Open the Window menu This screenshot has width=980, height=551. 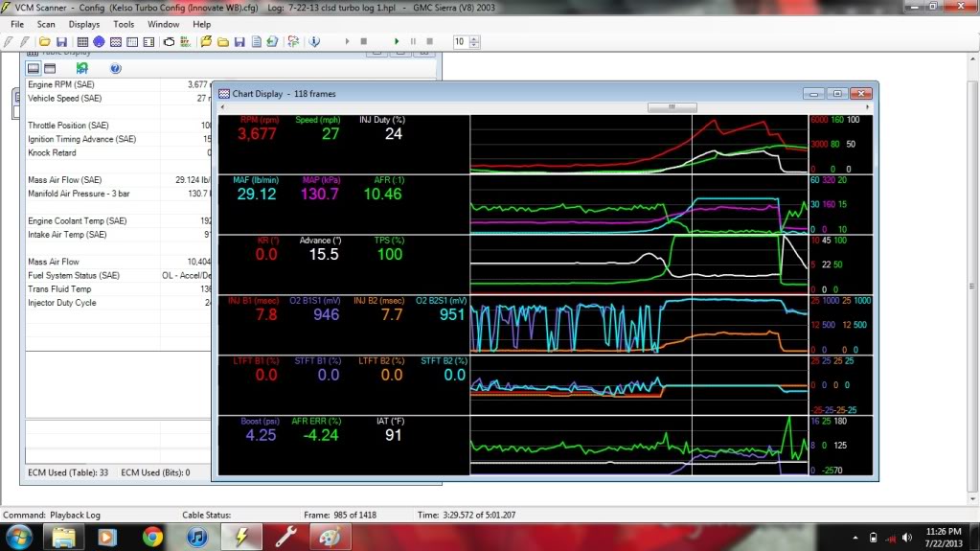(163, 24)
